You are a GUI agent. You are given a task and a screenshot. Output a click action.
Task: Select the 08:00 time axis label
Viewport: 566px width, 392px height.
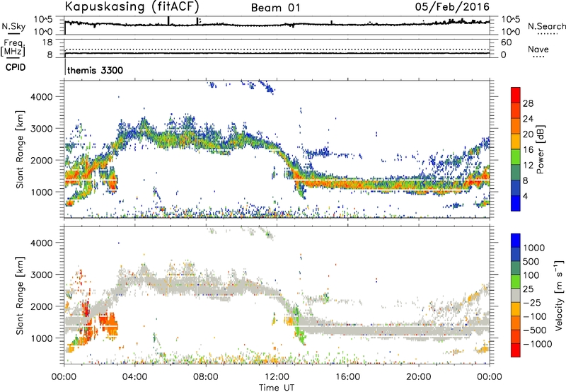(206, 377)
